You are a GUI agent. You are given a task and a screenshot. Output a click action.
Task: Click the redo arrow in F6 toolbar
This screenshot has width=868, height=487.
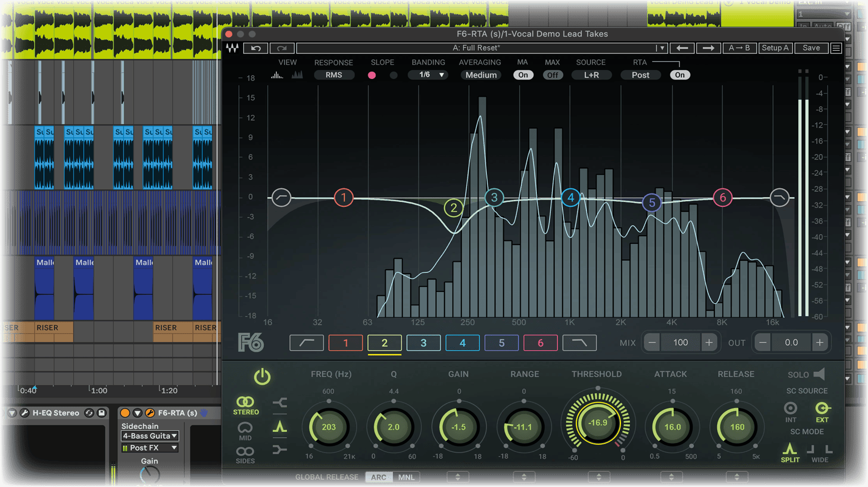coord(282,48)
